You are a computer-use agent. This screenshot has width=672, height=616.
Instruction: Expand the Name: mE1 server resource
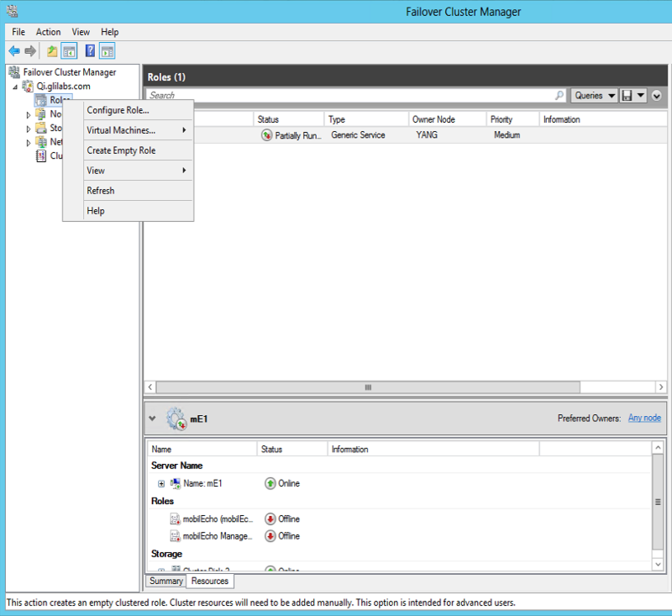point(160,483)
